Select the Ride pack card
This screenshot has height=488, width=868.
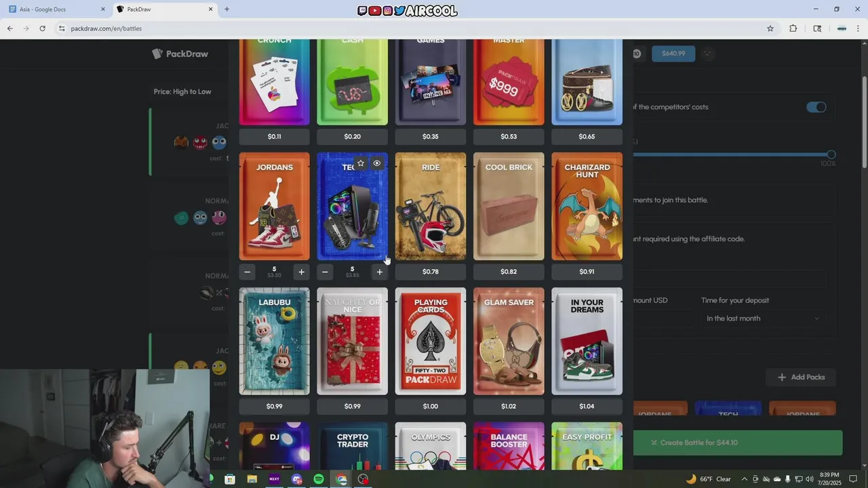point(431,206)
